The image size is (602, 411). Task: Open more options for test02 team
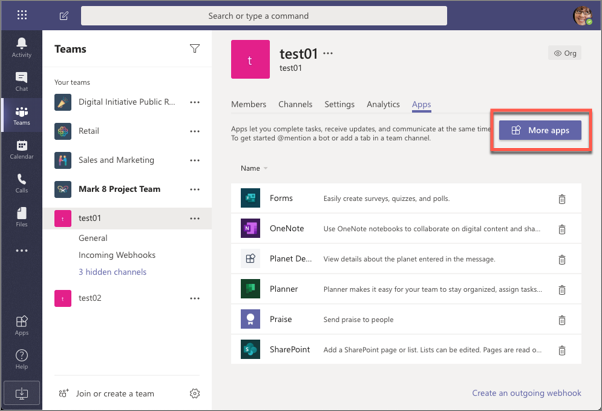pos(195,298)
